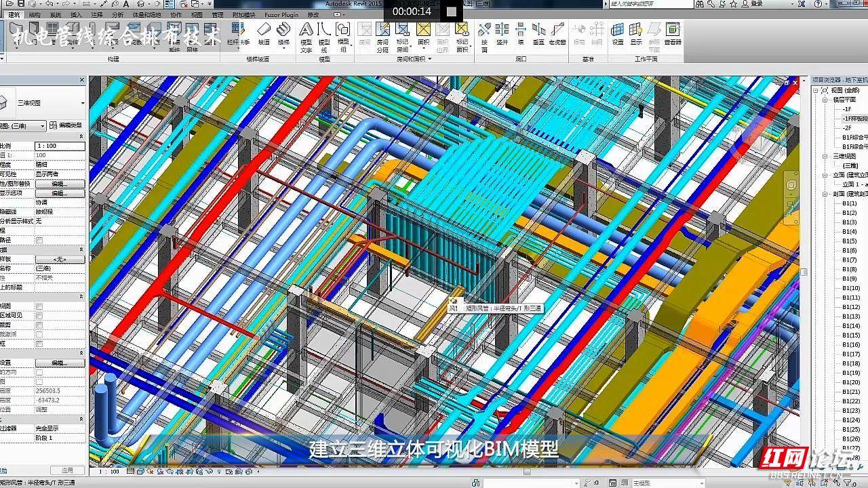Screen dimensions: 868x488
Task: Click the 房间 room tool icon
Action: tap(365, 30)
